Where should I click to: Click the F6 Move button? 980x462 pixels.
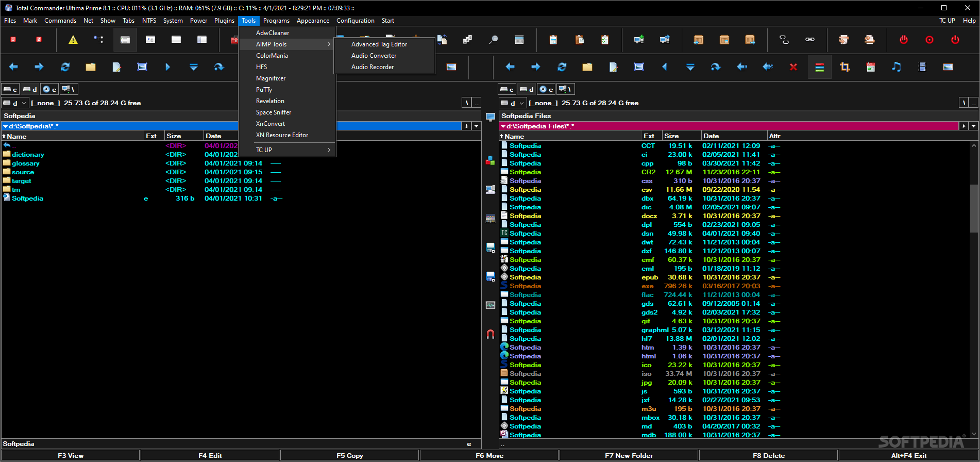pos(489,456)
